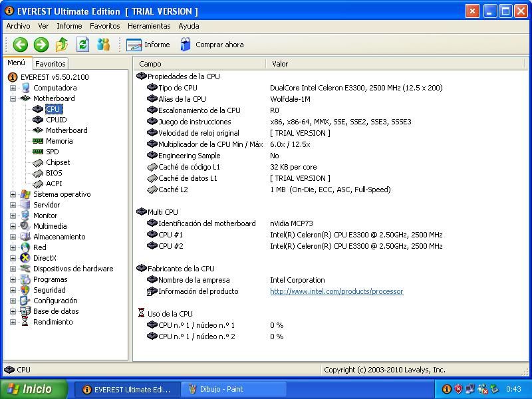
Task: Click the DirectX yellow X icon
Action: click(25, 258)
